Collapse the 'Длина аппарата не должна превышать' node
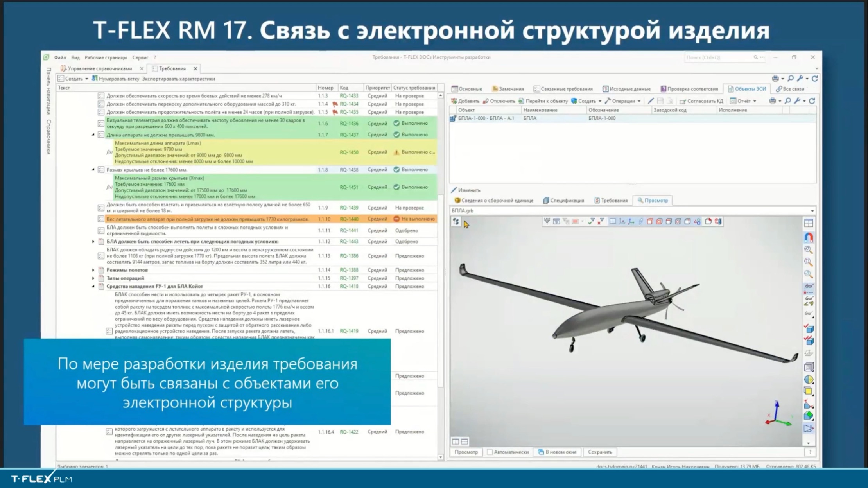868x488 pixels. point(93,135)
